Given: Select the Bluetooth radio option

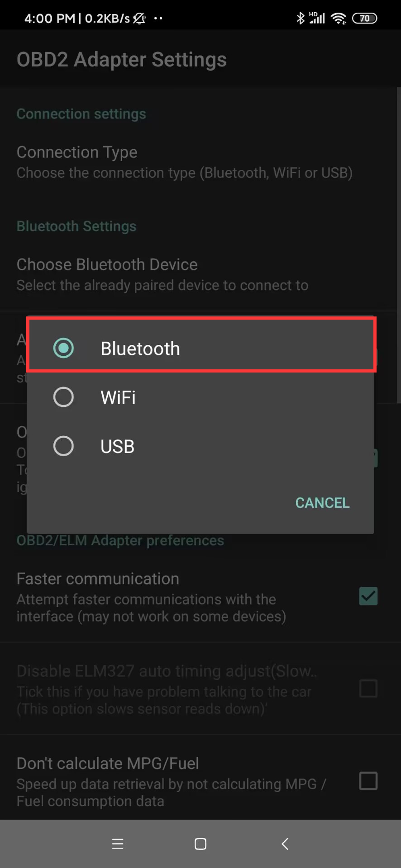Looking at the screenshot, I should click(63, 348).
